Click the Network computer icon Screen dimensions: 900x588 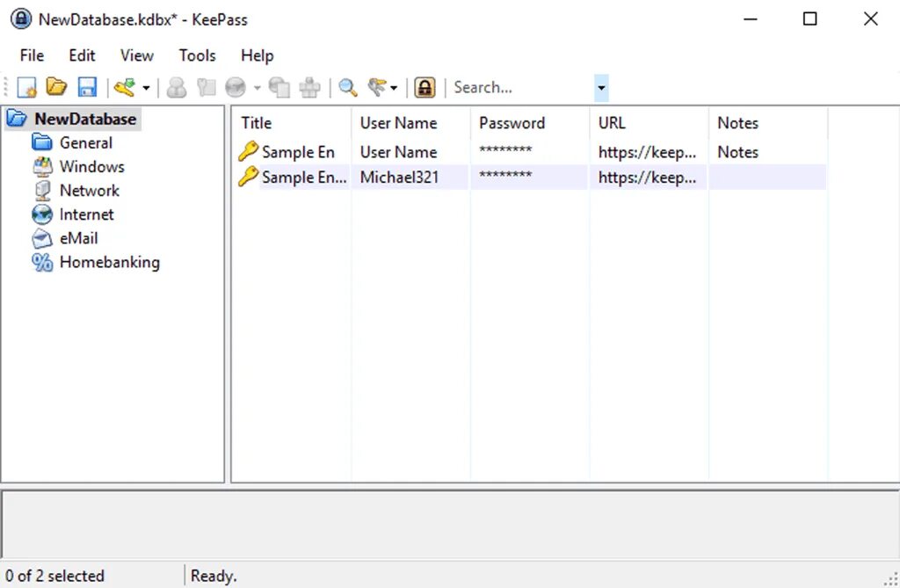42,190
